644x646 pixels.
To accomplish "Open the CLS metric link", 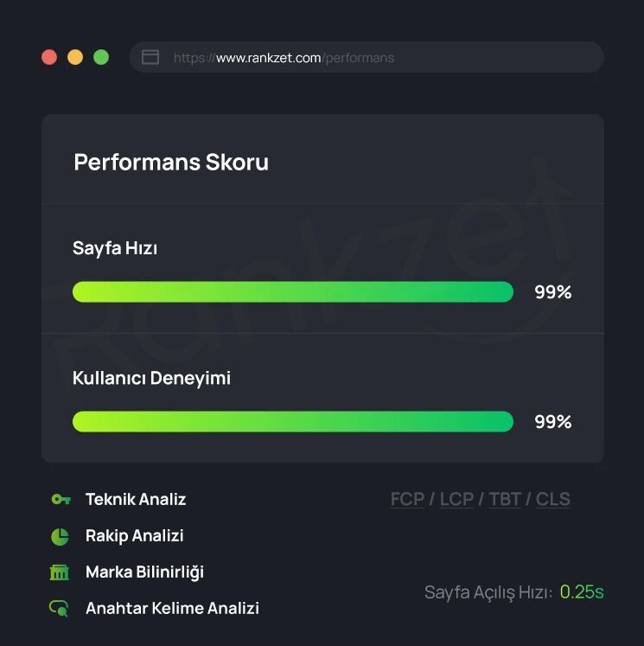I will pos(553,499).
